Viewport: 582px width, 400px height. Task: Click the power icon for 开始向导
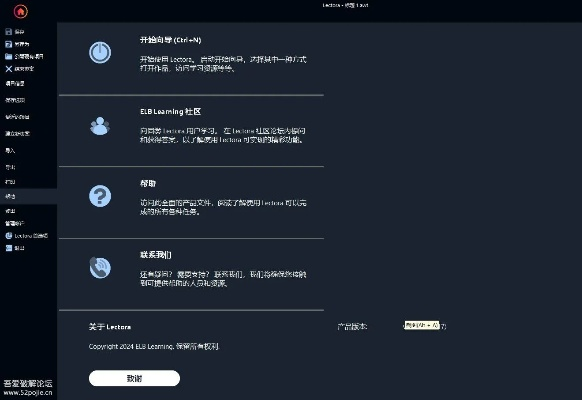tap(100, 52)
